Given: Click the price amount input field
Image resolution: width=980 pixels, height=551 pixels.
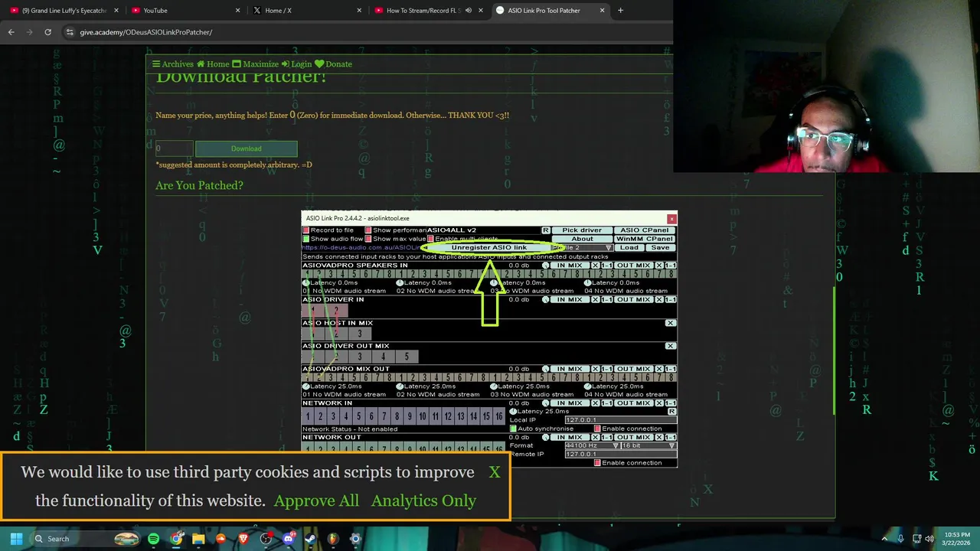Looking at the screenshot, I should 174,148.
